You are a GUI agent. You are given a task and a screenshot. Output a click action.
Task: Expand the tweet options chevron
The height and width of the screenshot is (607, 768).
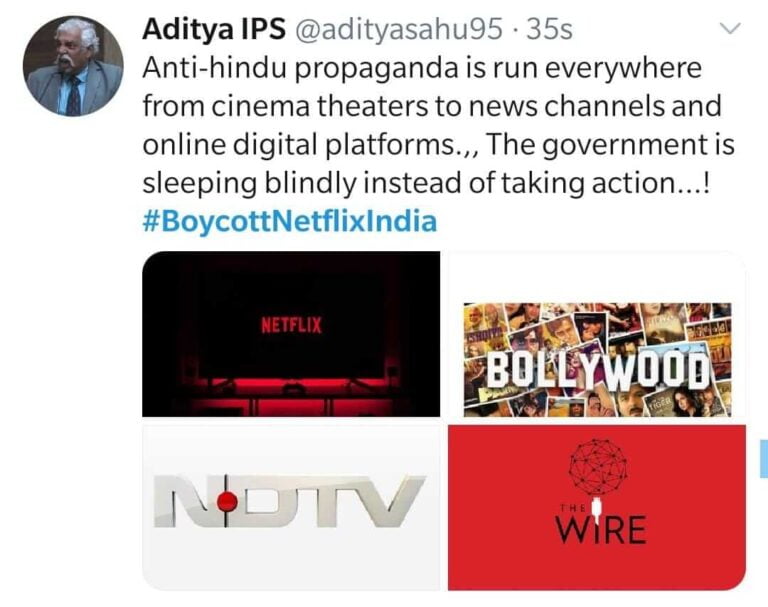730,29
